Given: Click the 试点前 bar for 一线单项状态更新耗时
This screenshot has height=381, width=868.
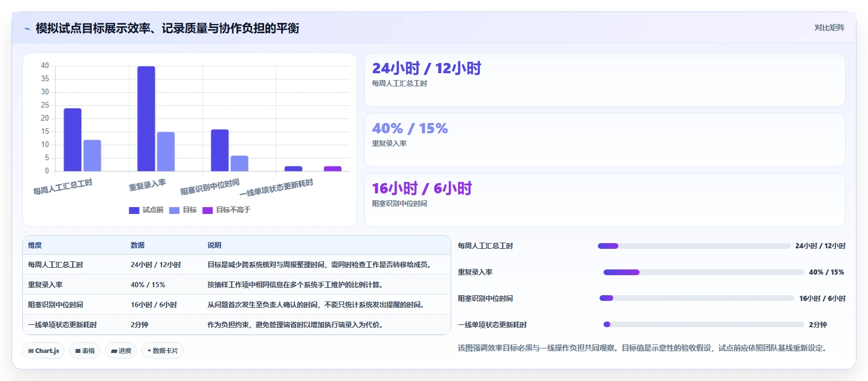Looking at the screenshot, I should click(293, 169).
